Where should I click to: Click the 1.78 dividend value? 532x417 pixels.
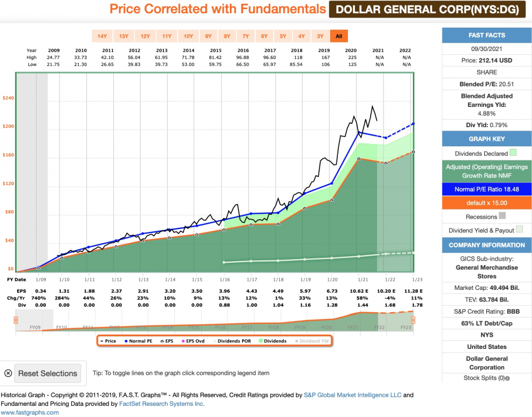(417, 305)
